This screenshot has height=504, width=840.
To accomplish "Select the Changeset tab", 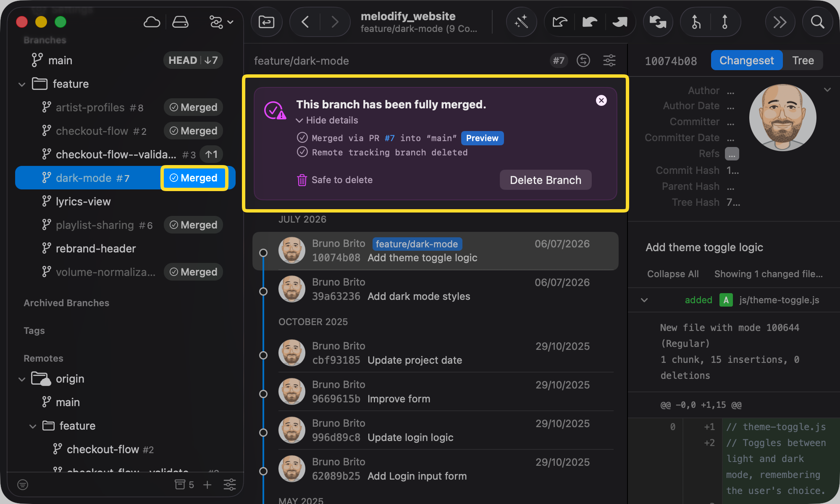I will [746, 60].
